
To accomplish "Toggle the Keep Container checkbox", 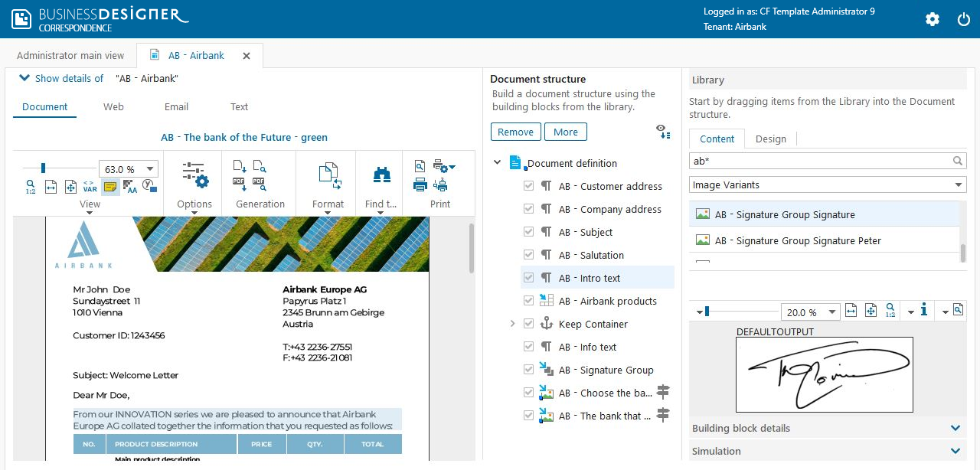I will point(528,324).
